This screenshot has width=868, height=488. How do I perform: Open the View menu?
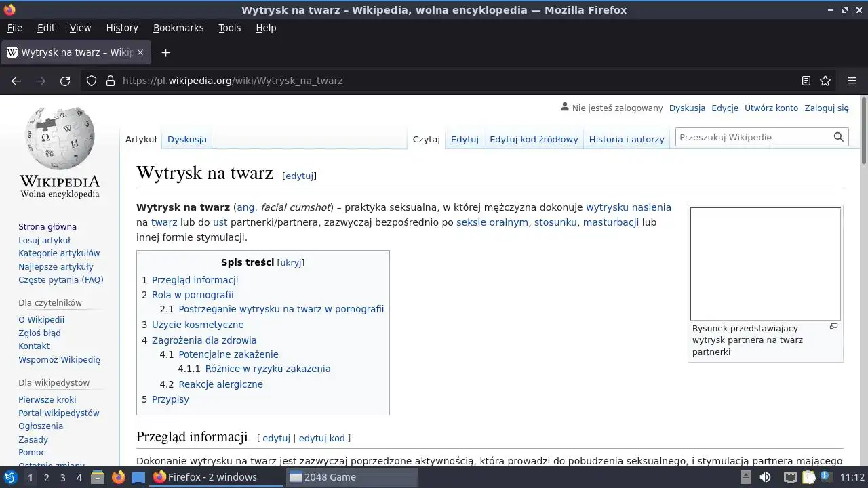80,28
